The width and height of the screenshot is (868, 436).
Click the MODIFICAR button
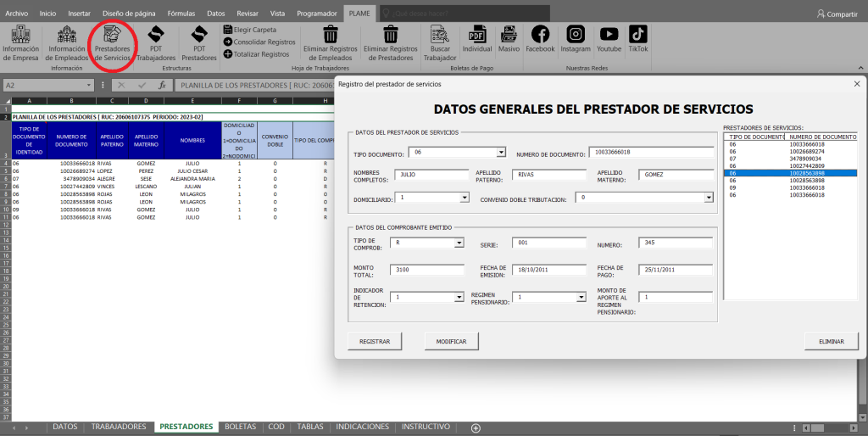point(451,341)
